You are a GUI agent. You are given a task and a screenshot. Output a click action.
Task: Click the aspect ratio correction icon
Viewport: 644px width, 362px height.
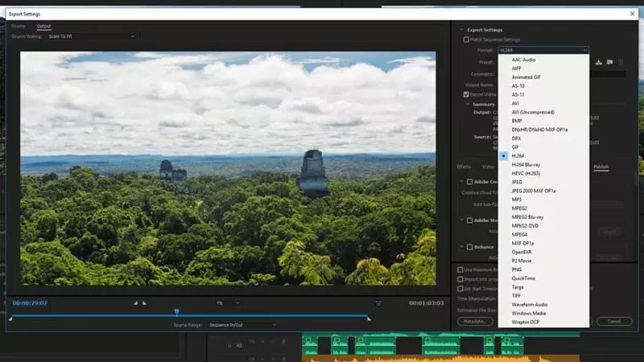(x=378, y=303)
